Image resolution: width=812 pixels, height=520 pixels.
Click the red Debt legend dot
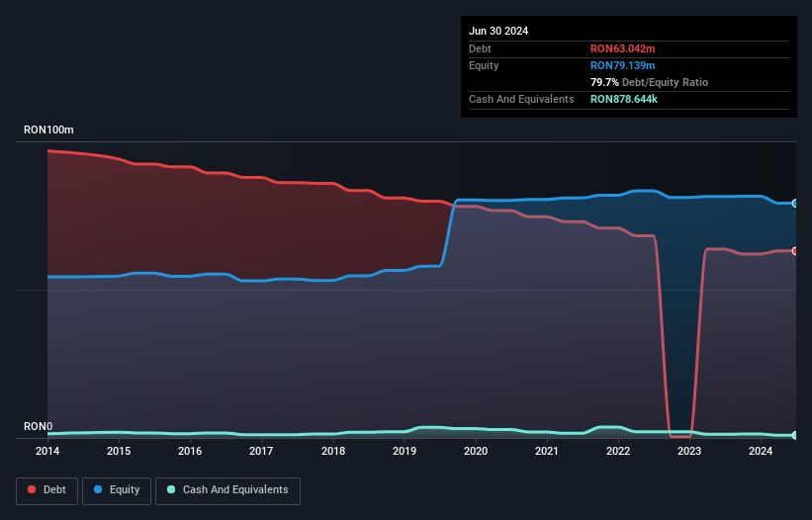[x=32, y=489]
